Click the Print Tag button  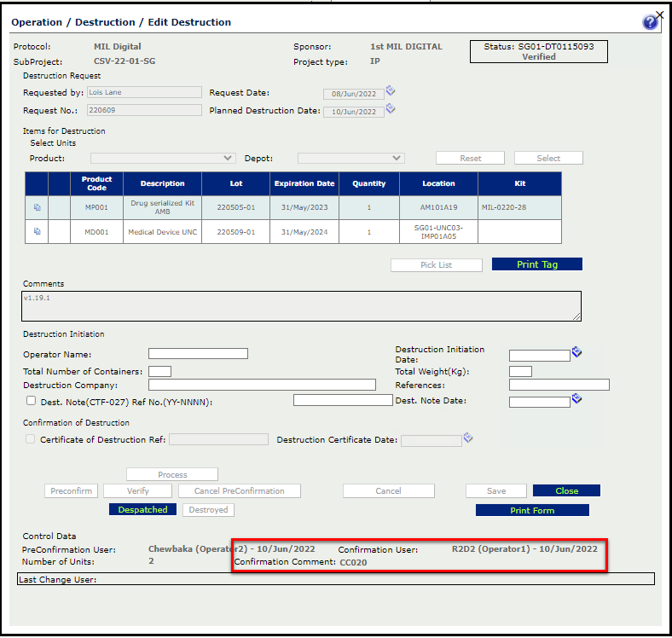point(537,264)
